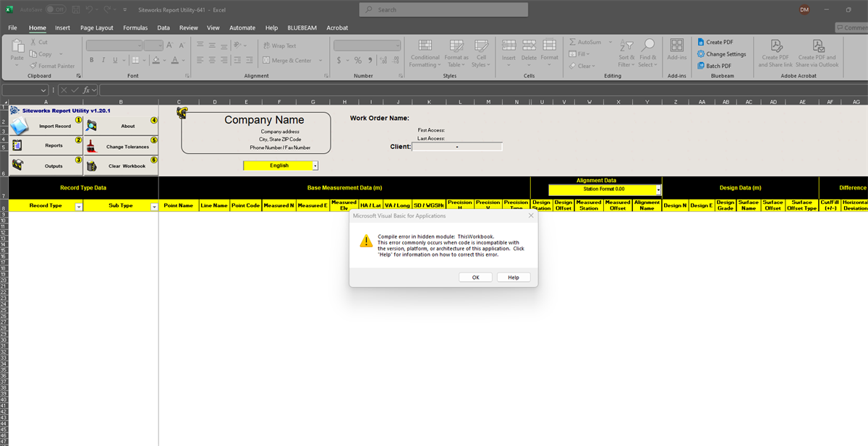The image size is (868, 446).
Task: Toggle Italic formatting in Font group
Action: (104, 60)
